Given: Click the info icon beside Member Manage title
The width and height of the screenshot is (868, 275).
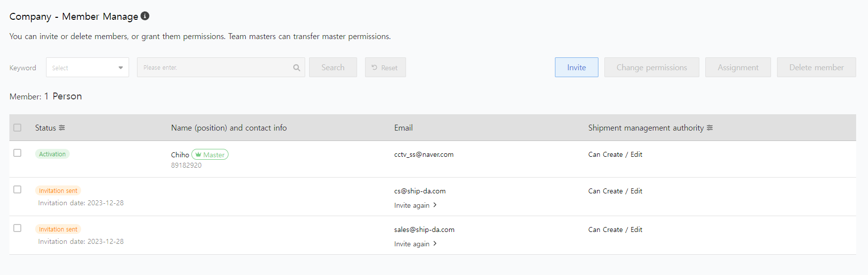Looking at the screenshot, I should click(x=145, y=16).
